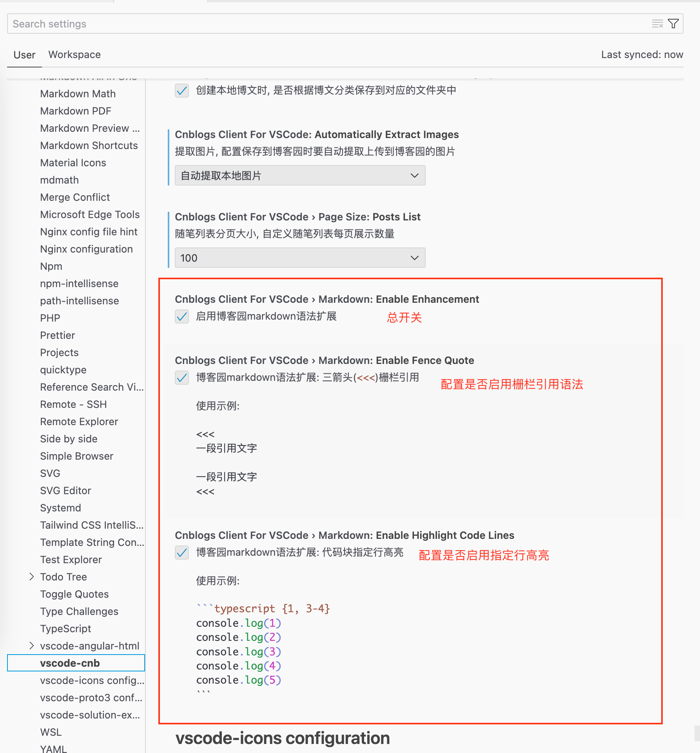Select Remote Explorer in settings tree
The height and width of the screenshot is (753, 700).
coord(79,422)
